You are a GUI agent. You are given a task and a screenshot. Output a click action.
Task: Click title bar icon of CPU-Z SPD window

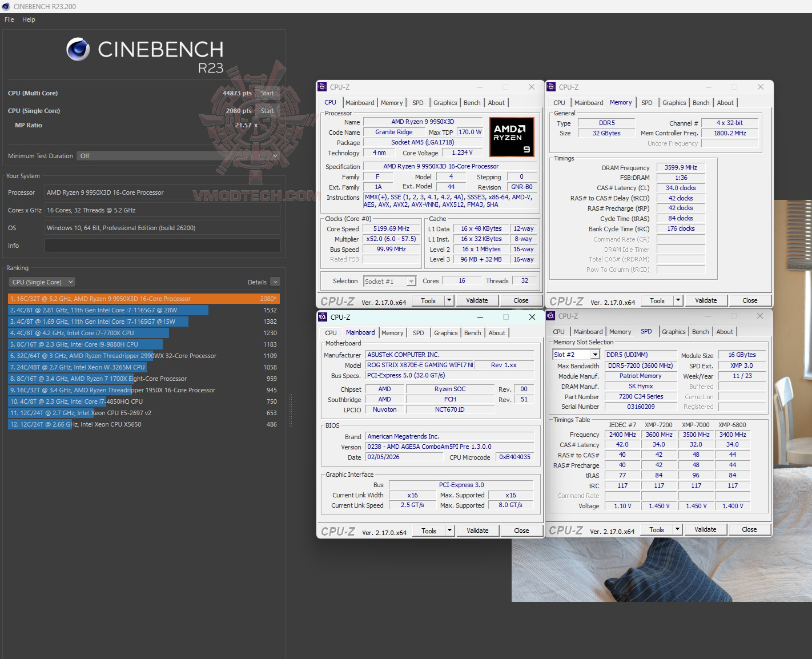click(x=550, y=316)
